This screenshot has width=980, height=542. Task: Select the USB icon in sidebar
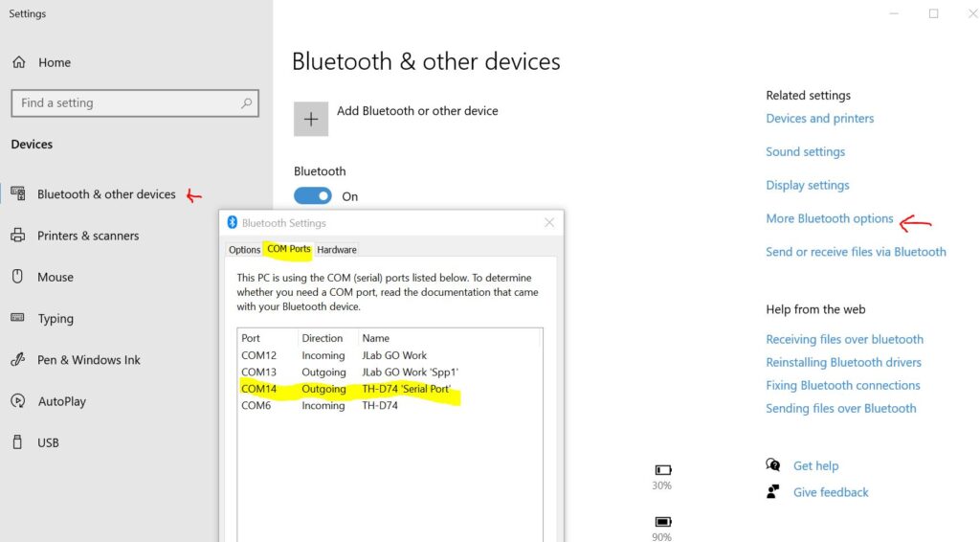(17, 442)
